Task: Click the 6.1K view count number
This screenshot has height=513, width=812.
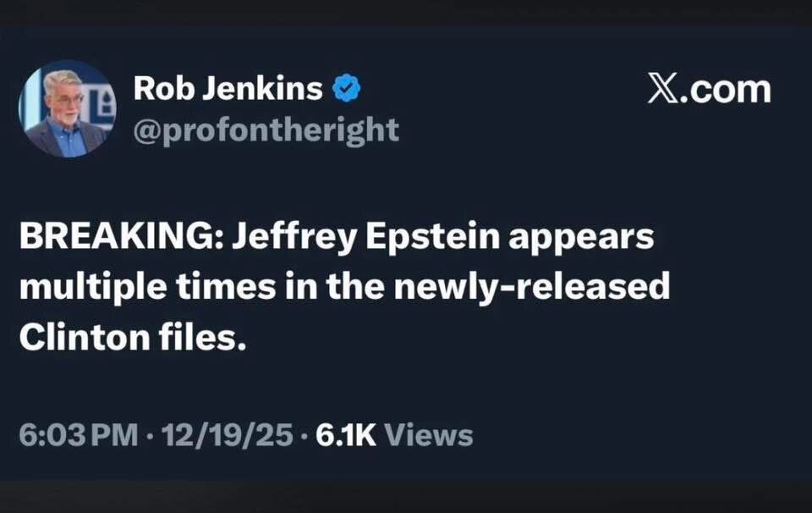Action: point(346,435)
